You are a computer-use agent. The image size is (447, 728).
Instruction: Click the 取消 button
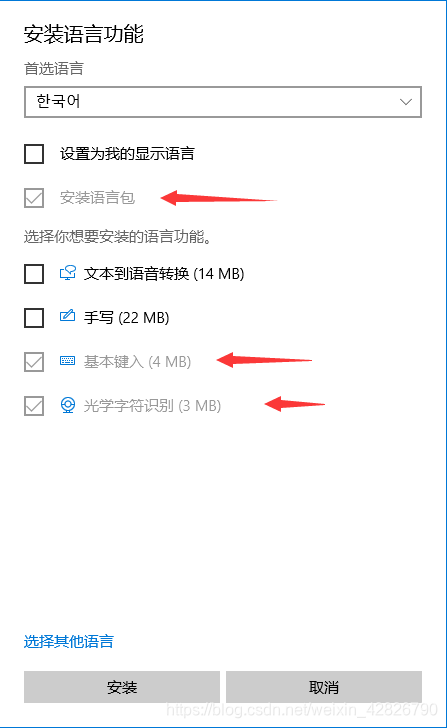click(x=324, y=687)
